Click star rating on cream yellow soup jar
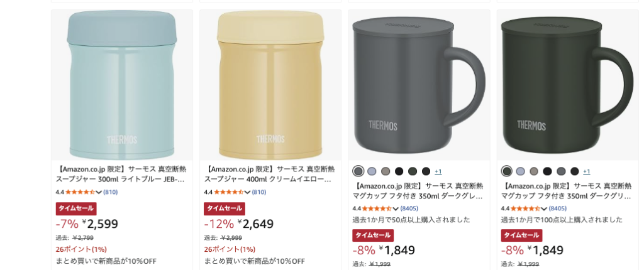The height and width of the screenshot is (270, 644). [228, 192]
